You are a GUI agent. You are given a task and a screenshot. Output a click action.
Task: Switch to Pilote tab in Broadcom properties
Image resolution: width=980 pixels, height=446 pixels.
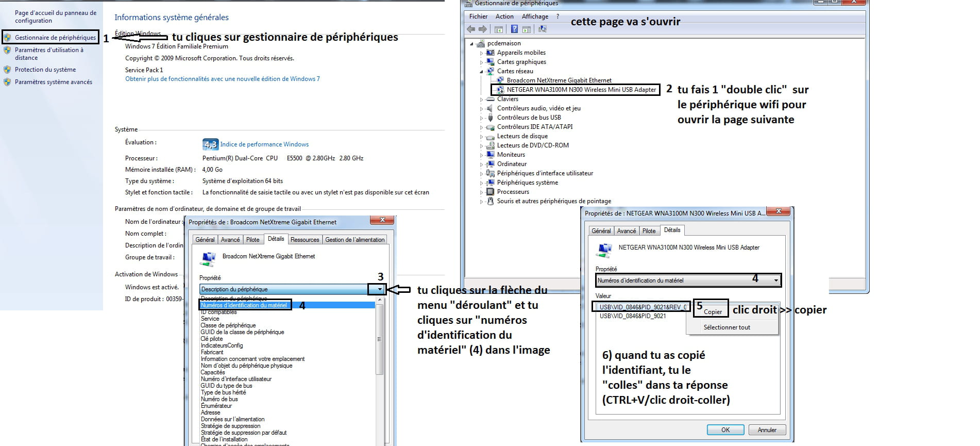point(252,240)
